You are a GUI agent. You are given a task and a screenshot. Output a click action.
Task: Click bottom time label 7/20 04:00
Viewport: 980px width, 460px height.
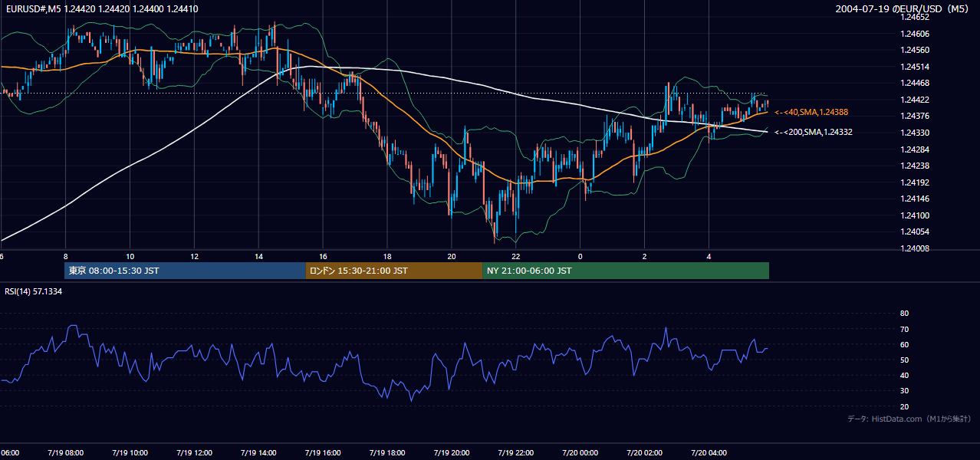(709, 452)
